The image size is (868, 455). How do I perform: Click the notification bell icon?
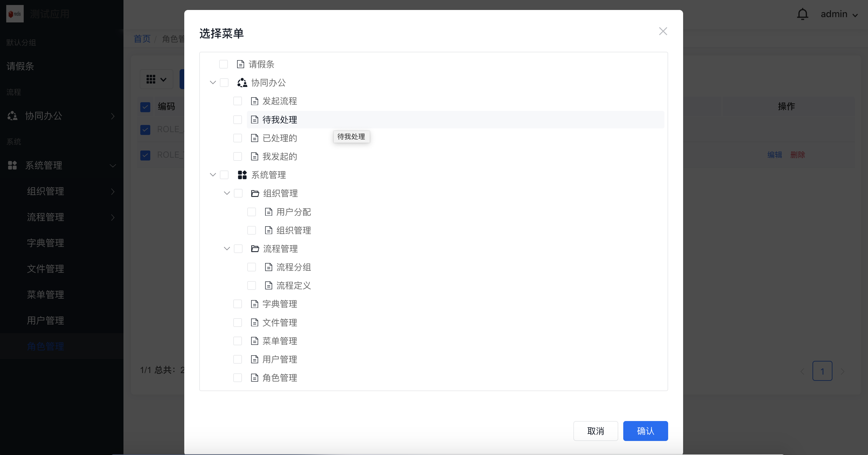pos(802,14)
